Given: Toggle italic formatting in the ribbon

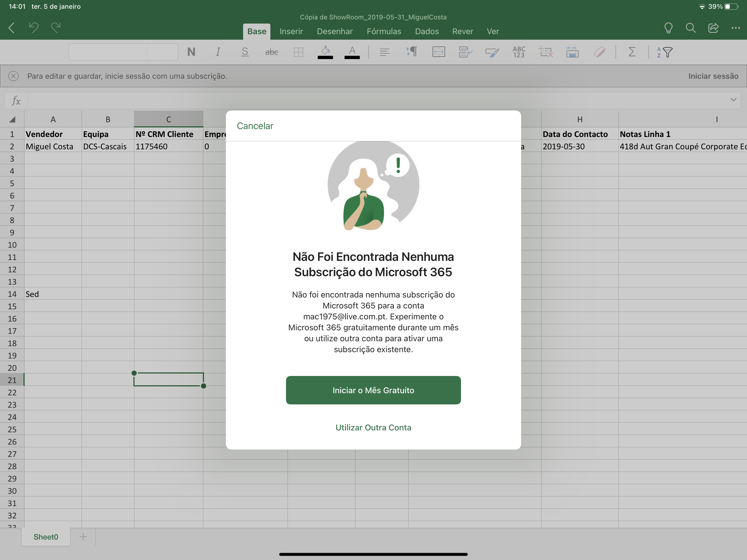Looking at the screenshot, I should 218,52.
